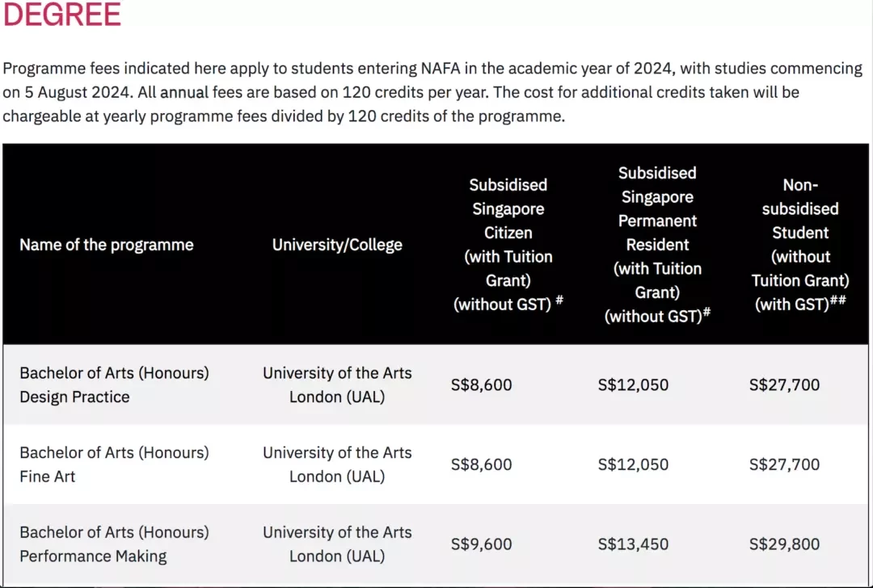Image resolution: width=873 pixels, height=588 pixels.
Task: Click S$9,600 Performance Making citizen fee
Action: (x=481, y=544)
